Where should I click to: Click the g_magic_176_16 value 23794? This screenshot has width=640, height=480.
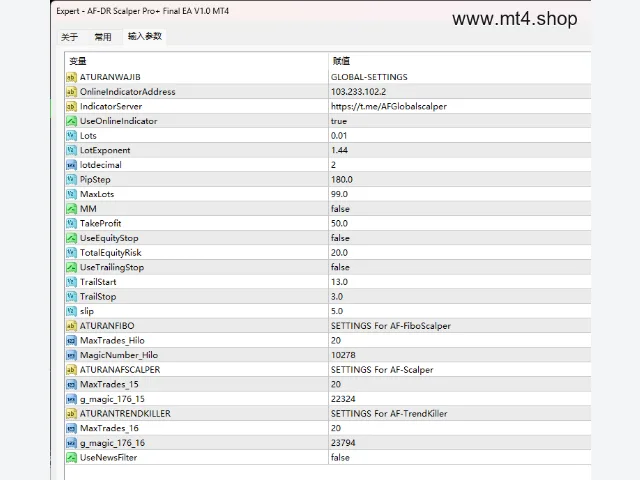pyautogui.click(x=343, y=443)
